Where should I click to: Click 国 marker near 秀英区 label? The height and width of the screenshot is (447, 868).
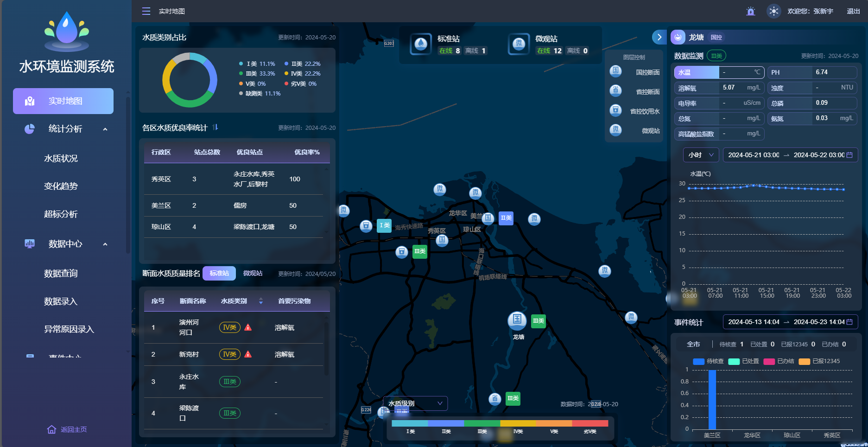[x=442, y=240]
